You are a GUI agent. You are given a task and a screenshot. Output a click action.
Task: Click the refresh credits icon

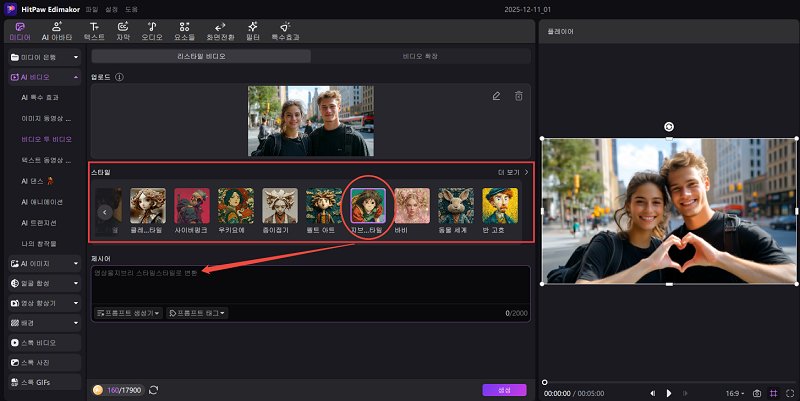pos(154,390)
